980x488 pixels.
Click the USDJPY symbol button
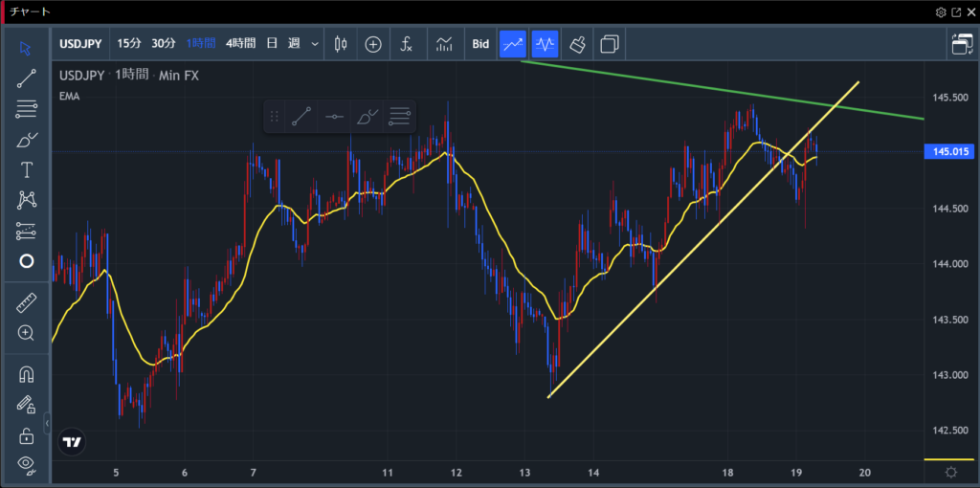82,44
